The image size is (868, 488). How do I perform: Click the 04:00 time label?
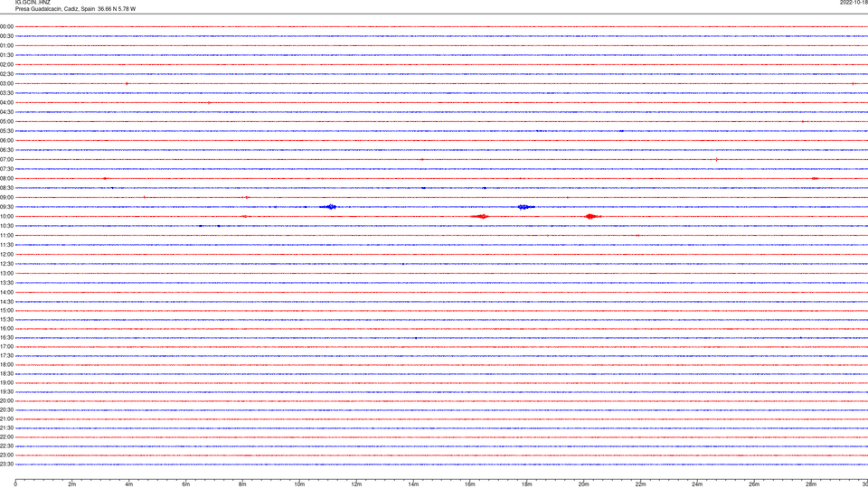click(6, 102)
